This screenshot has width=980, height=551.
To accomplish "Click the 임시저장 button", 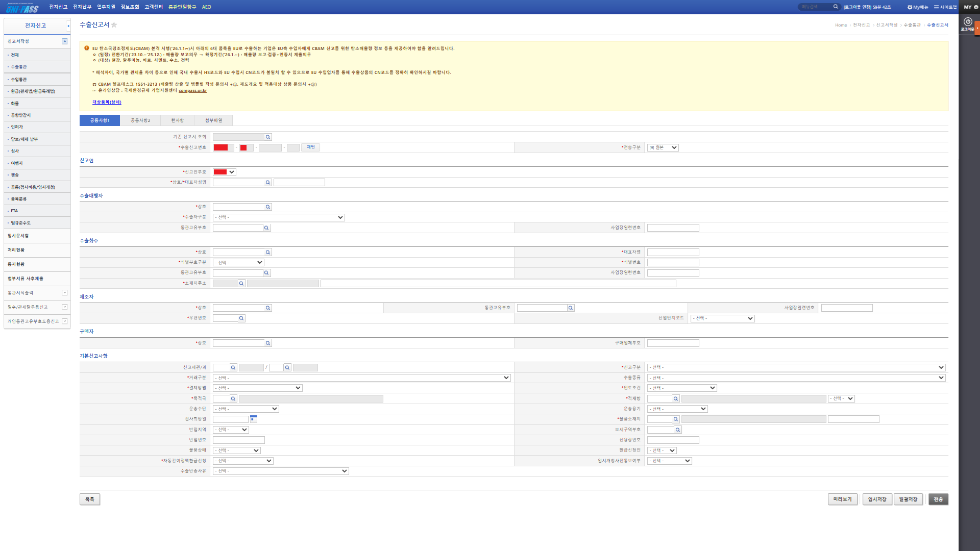I will (877, 499).
